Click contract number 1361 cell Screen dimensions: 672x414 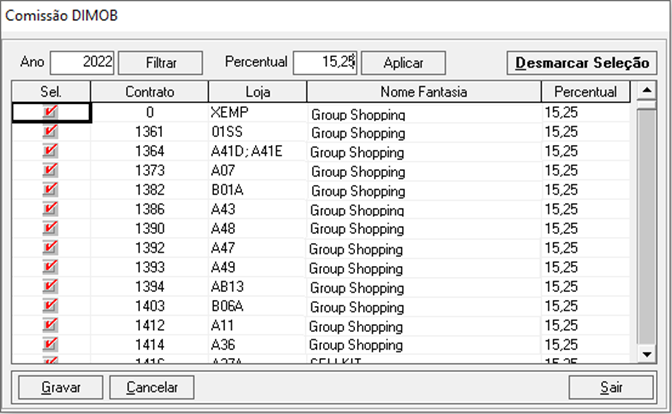(x=150, y=132)
